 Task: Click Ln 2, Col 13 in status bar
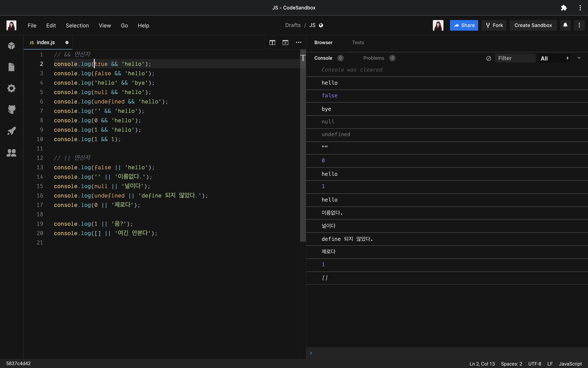482,364
